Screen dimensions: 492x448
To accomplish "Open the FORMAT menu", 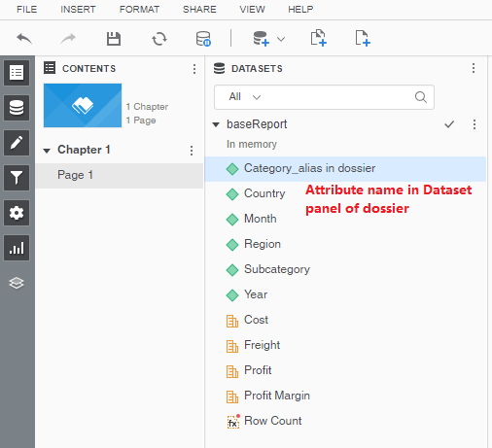I will pyautogui.click(x=139, y=10).
